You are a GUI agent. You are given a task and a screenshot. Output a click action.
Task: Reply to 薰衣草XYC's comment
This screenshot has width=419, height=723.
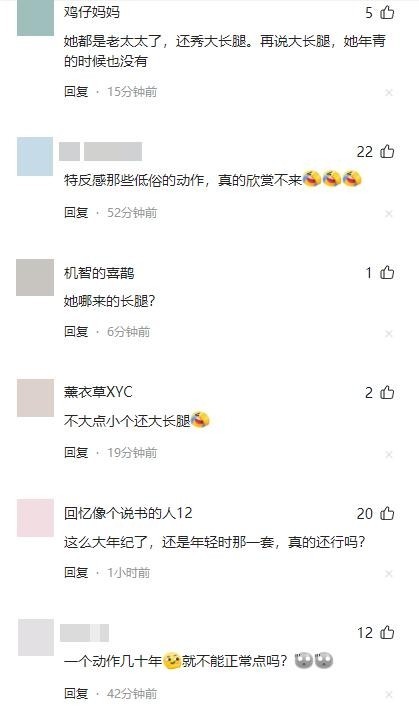click(76, 452)
